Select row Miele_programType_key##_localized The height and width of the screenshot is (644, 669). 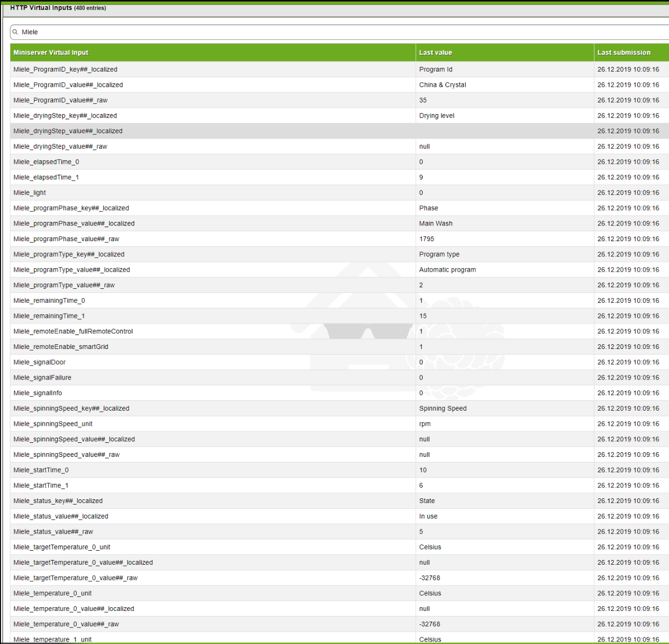point(340,255)
